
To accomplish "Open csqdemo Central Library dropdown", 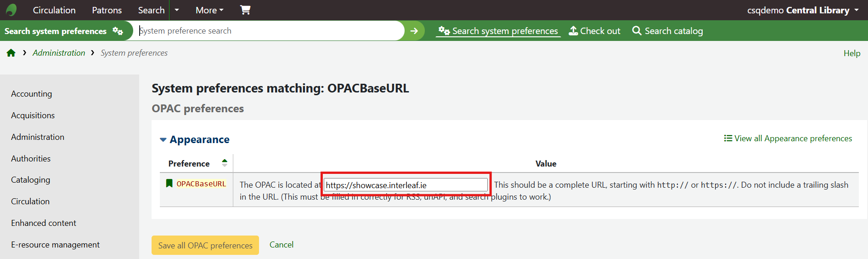I will click(802, 10).
